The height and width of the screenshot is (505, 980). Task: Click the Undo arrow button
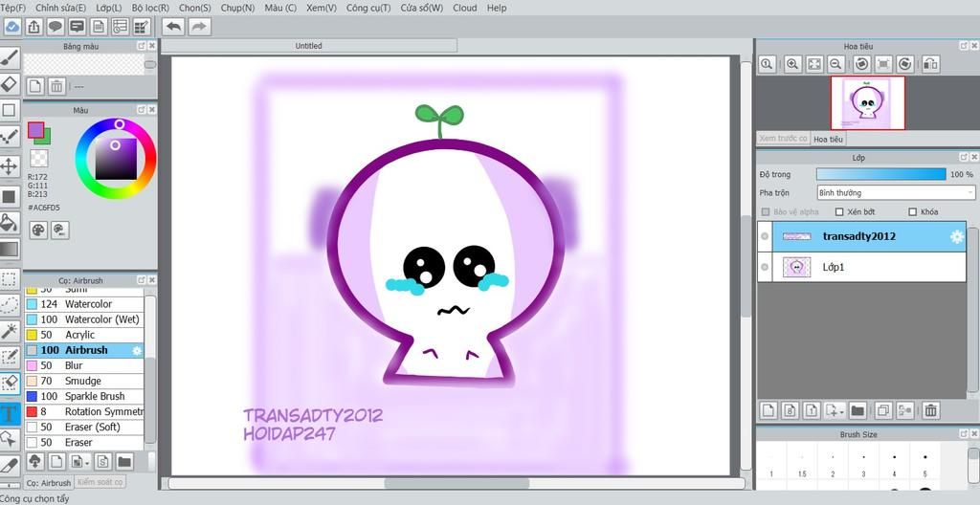pos(174,27)
